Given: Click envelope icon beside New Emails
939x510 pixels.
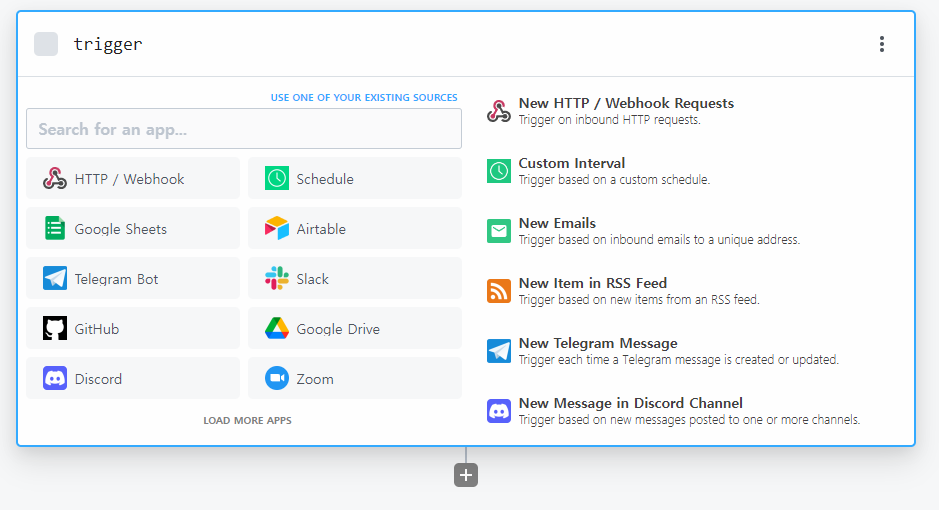Looking at the screenshot, I should (x=499, y=231).
